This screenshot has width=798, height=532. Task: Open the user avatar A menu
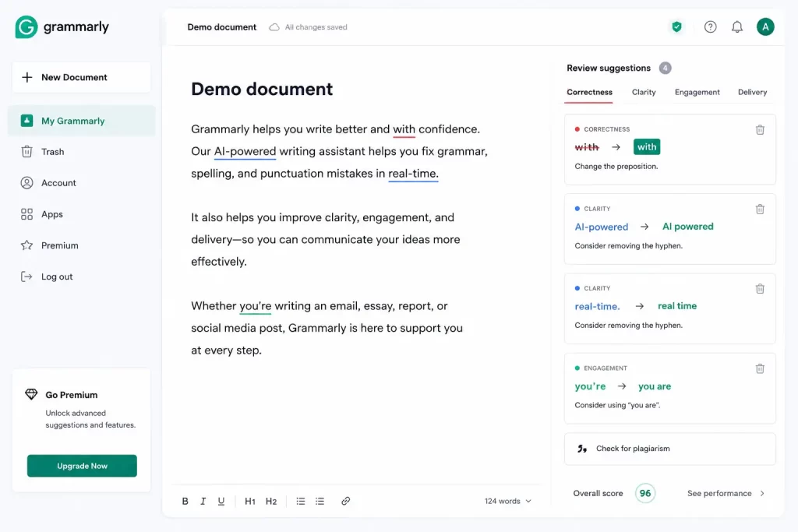[x=765, y=27]
